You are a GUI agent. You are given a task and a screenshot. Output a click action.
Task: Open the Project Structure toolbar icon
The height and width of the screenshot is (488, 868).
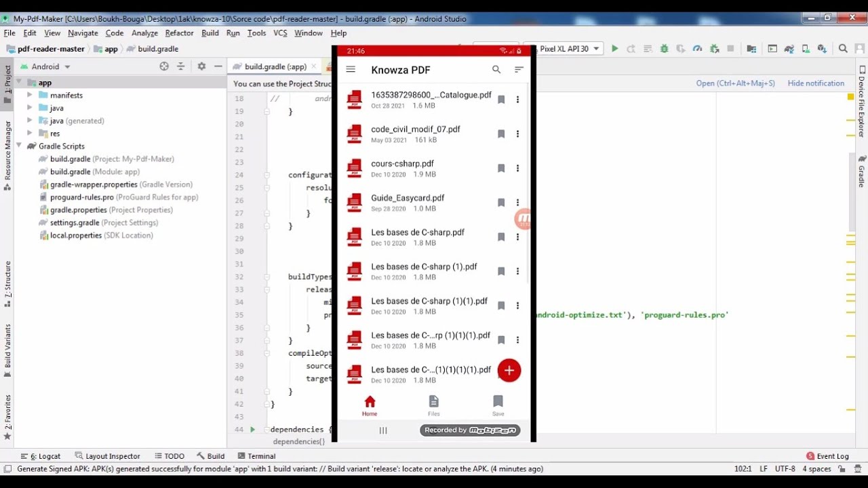coord(751,49)
